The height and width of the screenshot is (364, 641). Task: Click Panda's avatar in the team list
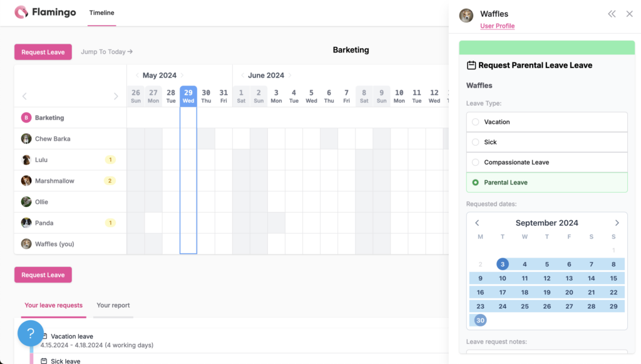[26, 223]
